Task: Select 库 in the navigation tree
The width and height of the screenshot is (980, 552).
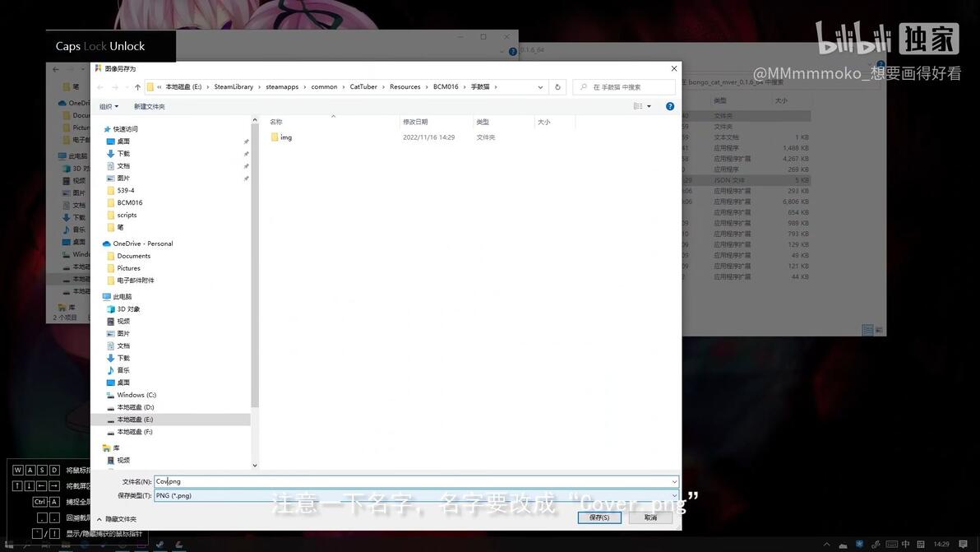Action: click(116, 448)
